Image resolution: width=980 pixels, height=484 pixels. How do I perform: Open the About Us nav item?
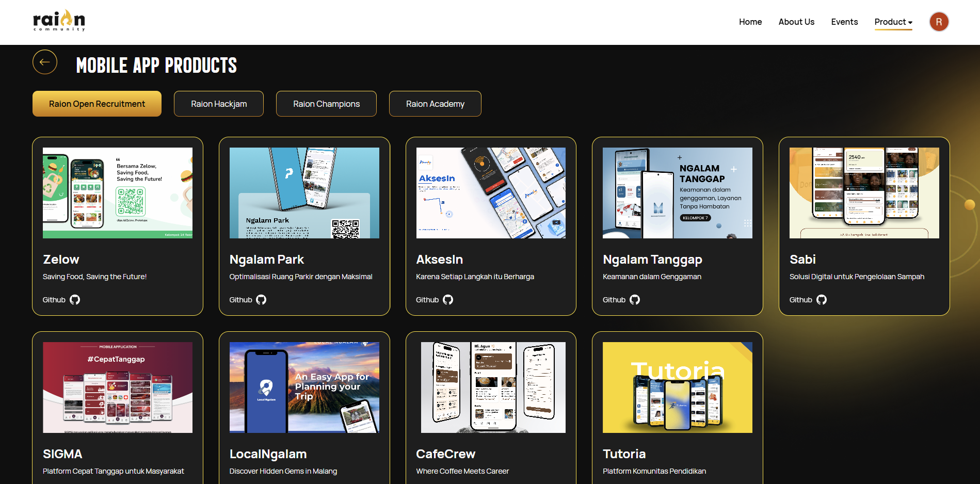[x=796, y=22]
